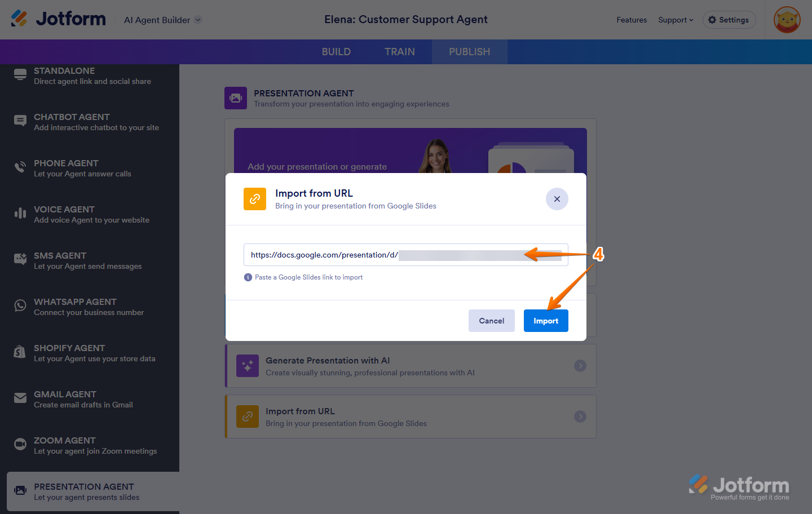Click the SMS Agent message icon
This screenshot has width=812, height=514.
pos(20,259)
